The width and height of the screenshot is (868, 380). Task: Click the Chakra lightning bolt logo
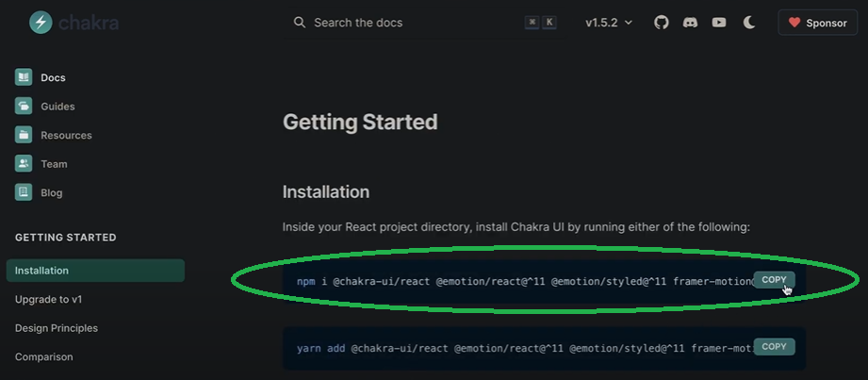tap(41, 22)
